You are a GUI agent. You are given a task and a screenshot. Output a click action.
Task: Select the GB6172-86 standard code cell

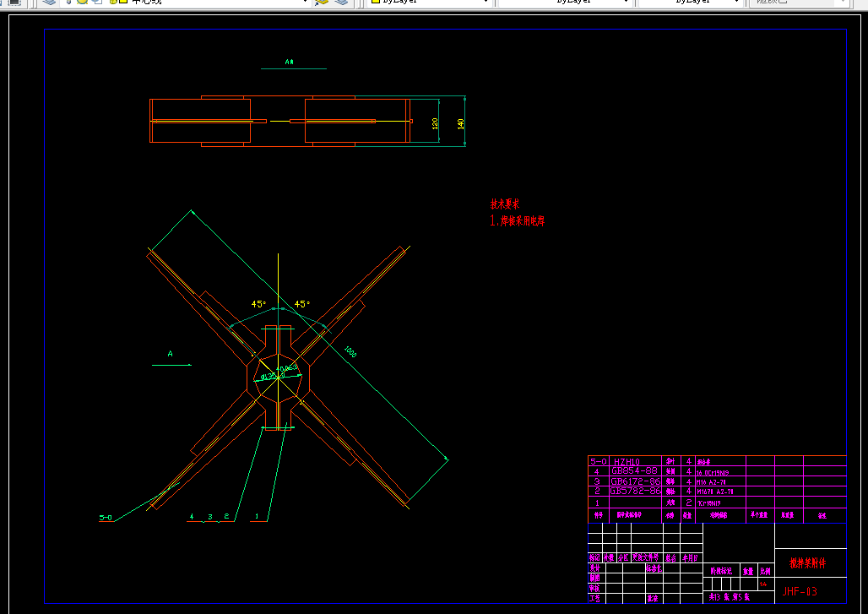coord(636,481)
